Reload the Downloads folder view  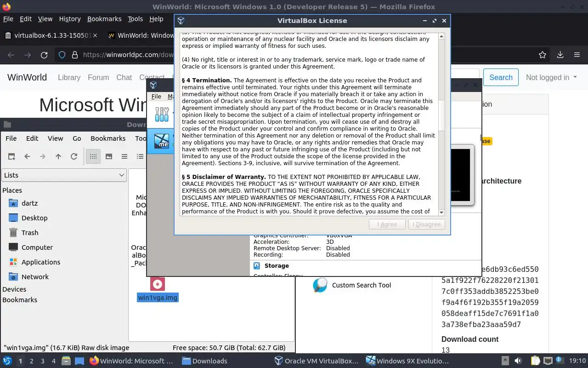(74, 156)
